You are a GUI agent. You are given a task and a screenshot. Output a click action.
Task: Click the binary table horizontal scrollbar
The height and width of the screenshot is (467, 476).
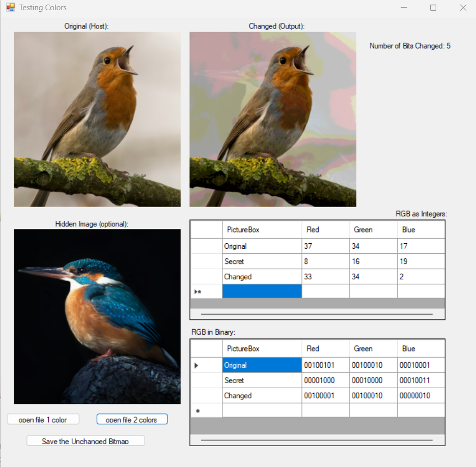pos(317,440)
